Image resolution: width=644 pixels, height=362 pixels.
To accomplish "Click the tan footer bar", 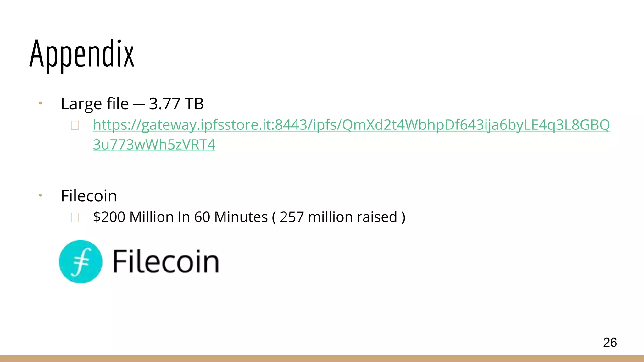I will coord(322,359).
